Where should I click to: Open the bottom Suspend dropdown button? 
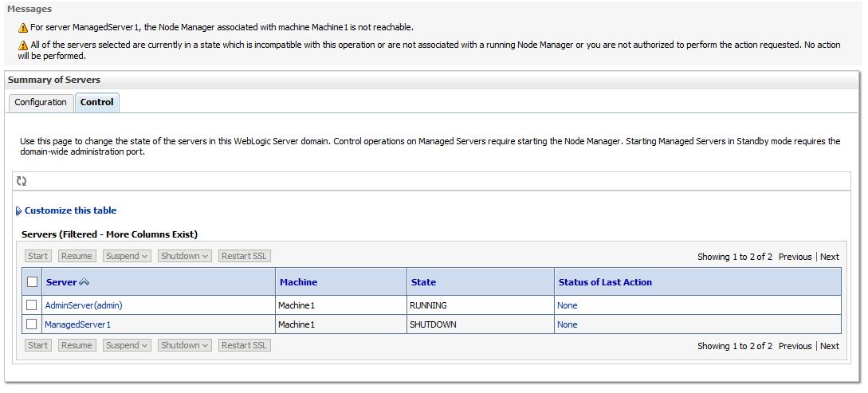click(x=127, y=345)
